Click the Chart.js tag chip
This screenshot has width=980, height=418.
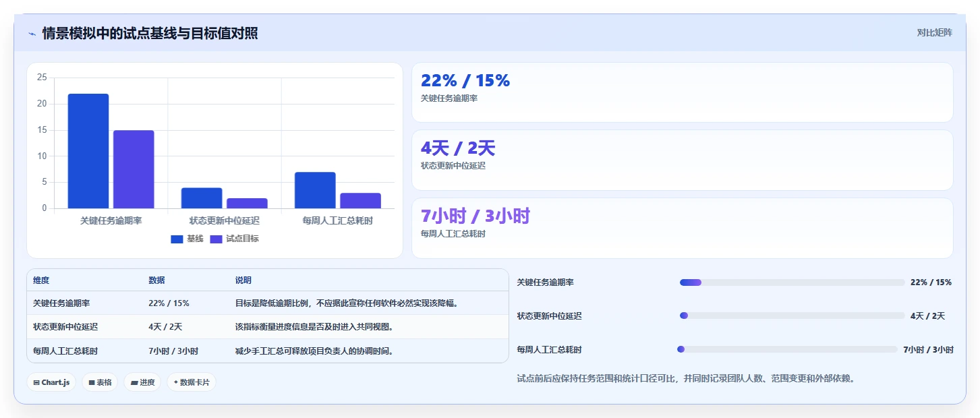(x=51, y=382)
